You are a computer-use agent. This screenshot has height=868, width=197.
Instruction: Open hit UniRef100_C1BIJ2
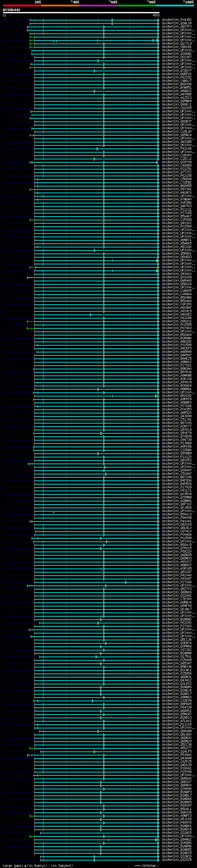coord(177,159)
